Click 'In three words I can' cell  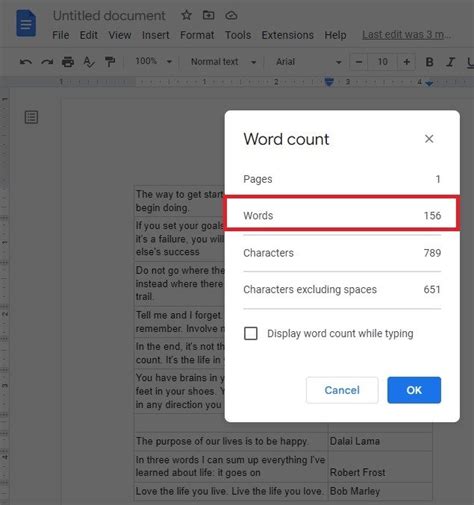tap(231, 466)
